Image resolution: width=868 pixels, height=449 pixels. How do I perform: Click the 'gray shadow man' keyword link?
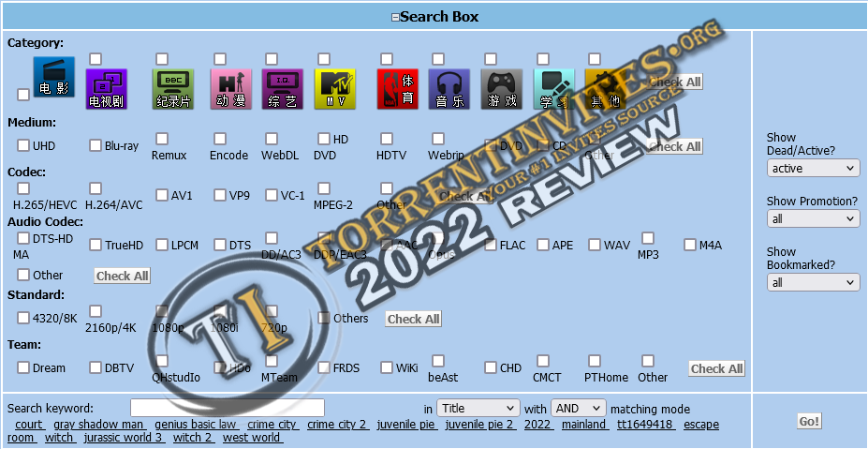[98, 425]
